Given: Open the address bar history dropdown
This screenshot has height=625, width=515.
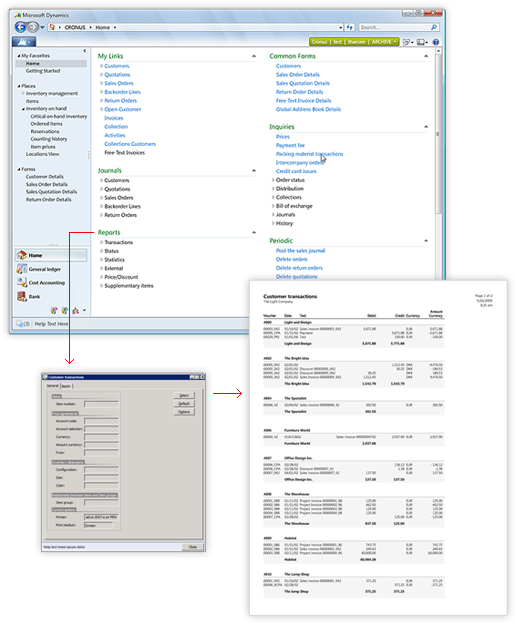Looking at the screenshot, I should click(x=340, y=28).
